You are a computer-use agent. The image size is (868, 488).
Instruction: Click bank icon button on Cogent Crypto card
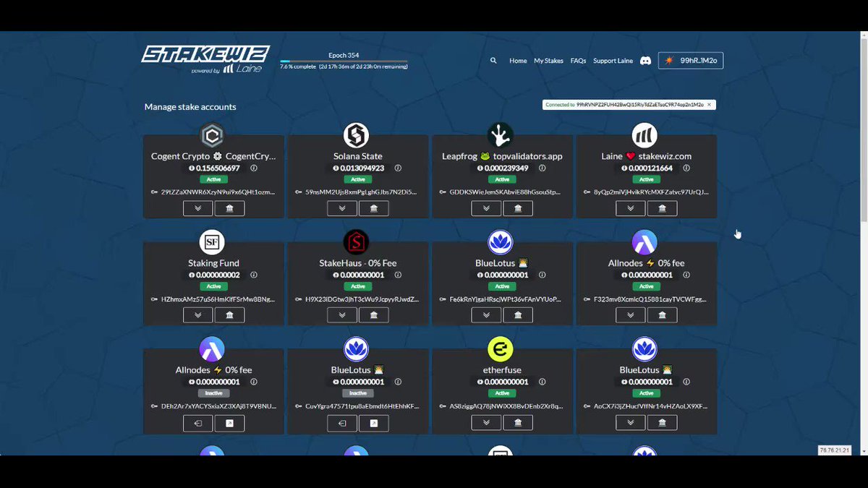pos(229,208)
